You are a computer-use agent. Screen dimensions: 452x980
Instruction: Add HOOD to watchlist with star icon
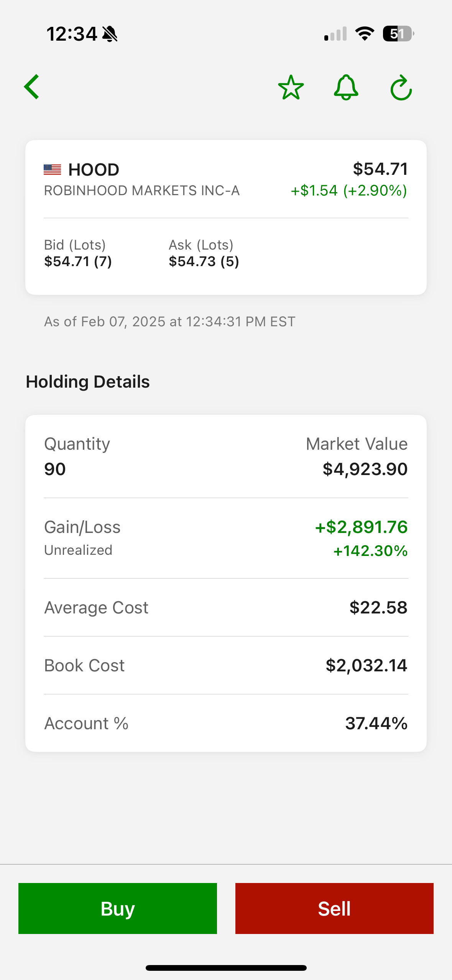coord(291,87)
